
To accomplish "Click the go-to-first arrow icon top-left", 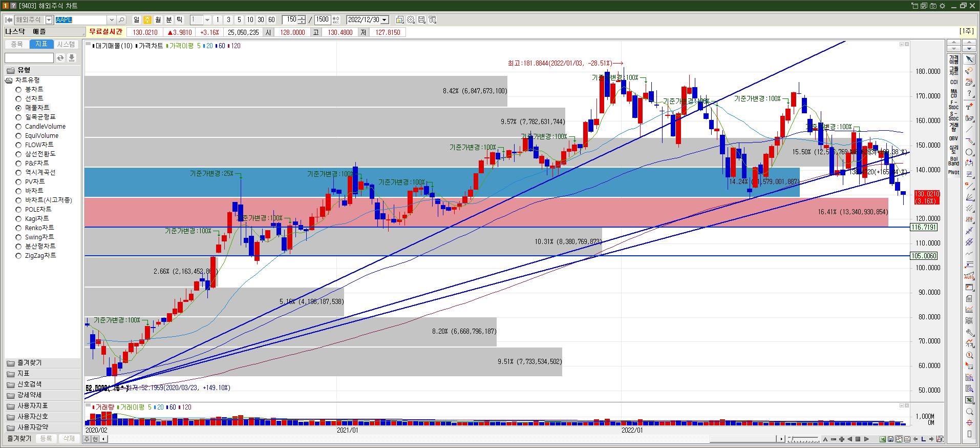I will (9, 20).
